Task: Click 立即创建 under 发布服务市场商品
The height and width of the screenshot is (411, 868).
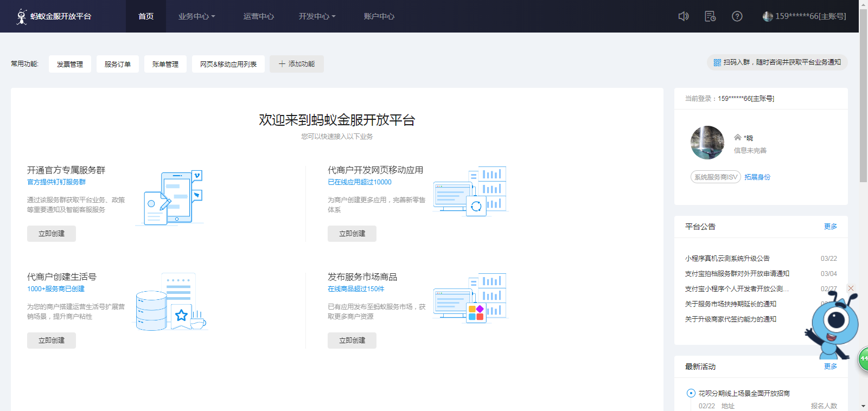Action: coord(352,341)
